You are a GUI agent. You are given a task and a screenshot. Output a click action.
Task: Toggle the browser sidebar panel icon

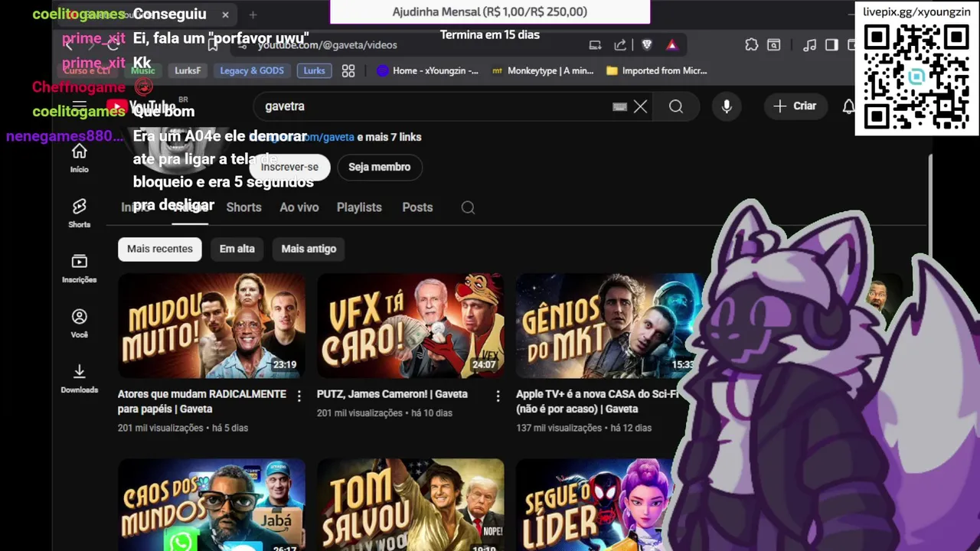(831, 45)
